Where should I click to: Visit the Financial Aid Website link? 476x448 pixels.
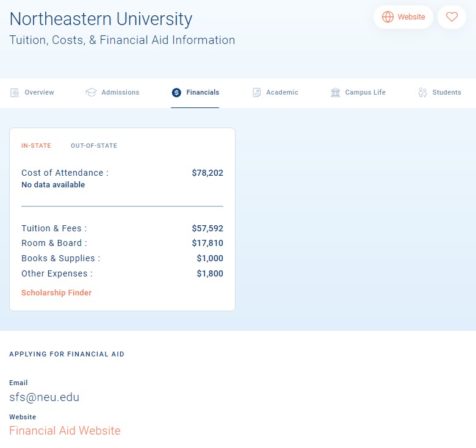pos(65,431)
